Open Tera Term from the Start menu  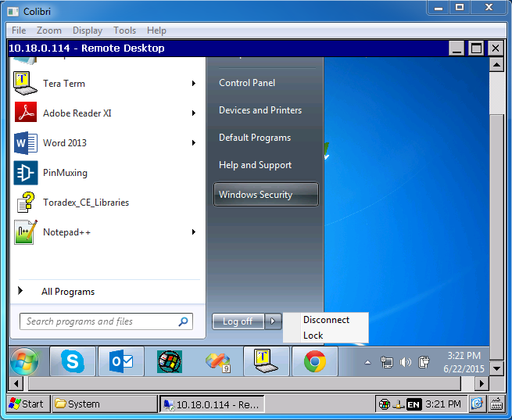coord(104,84)
